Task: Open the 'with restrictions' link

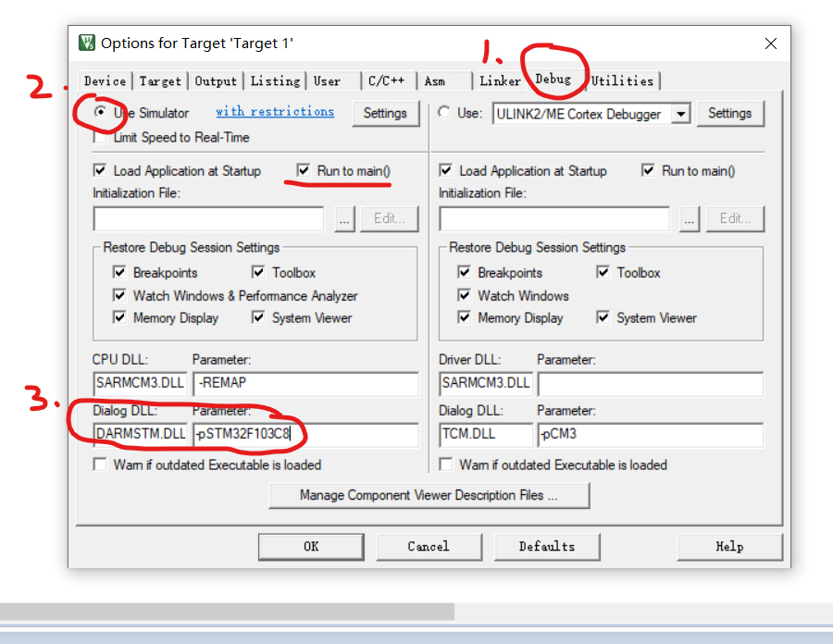Action: [x=275, y=111]
